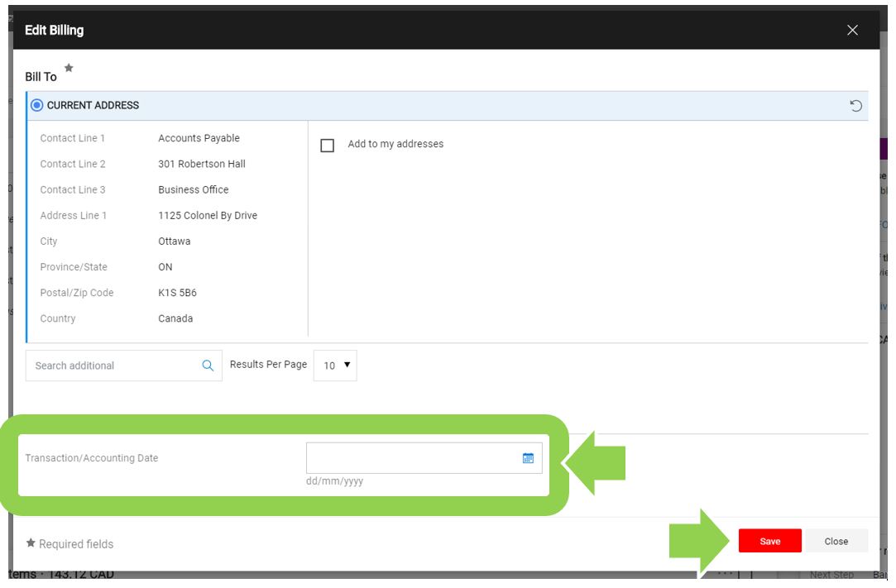Image resolution: width=896 pixels, height=588 pixels.
Task: Enable the Add to my addresses checkbox
Action: click(x=328, y=146)
